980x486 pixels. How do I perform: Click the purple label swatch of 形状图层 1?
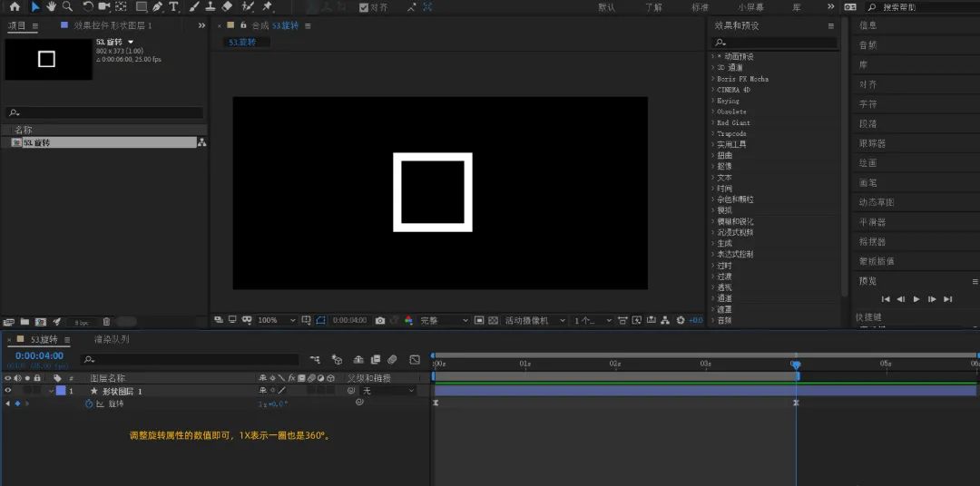click(x=61, y=391)
